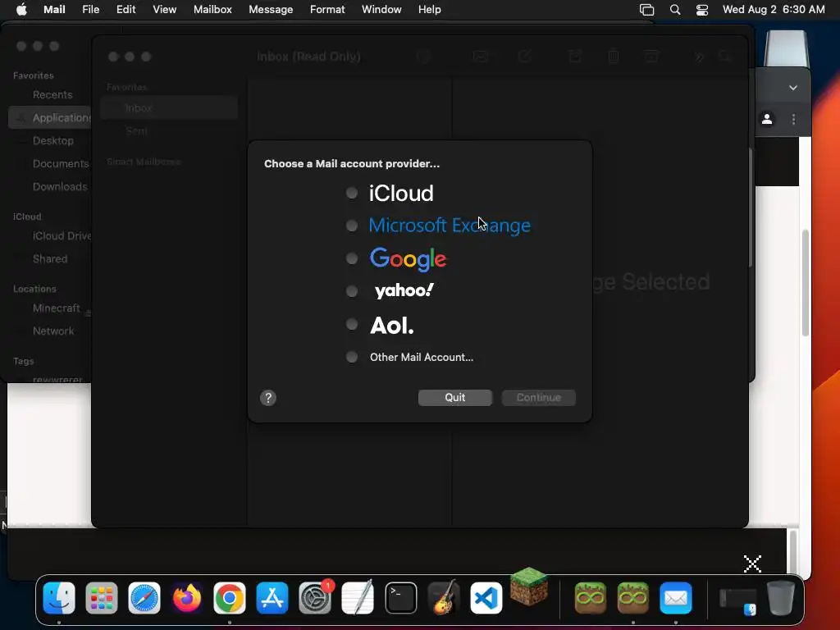Select the Yahoo account radio button
Image resolution: width=840 pixels, height=630 pixels.
click(351, 291)
